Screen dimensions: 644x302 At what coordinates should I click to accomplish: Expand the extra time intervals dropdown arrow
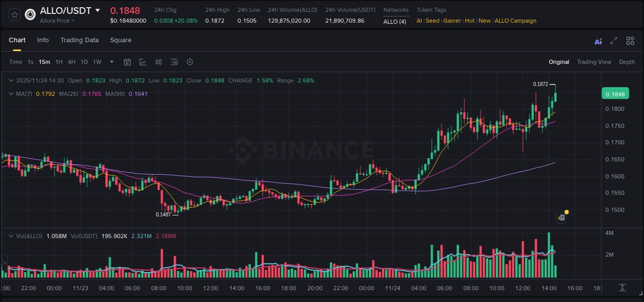click(x=111, y=62)
